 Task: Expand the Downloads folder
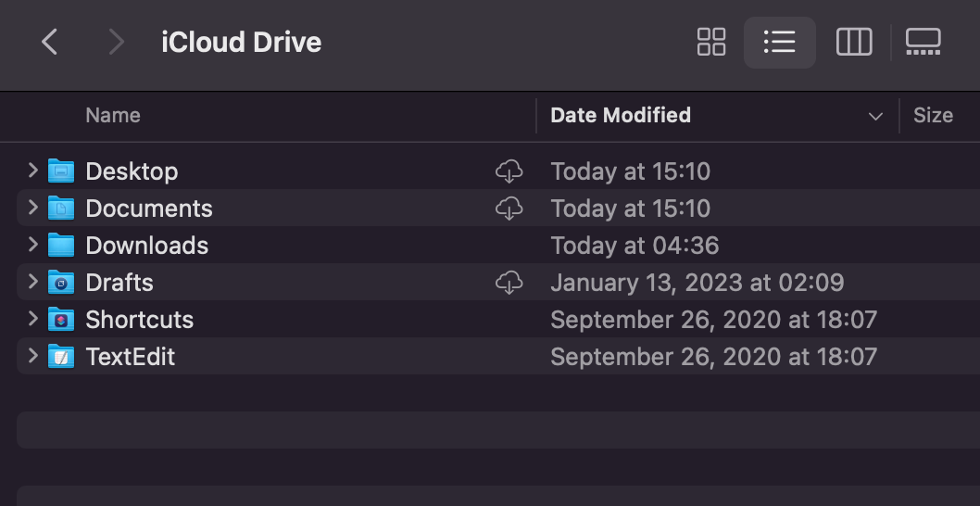(32, 245)
